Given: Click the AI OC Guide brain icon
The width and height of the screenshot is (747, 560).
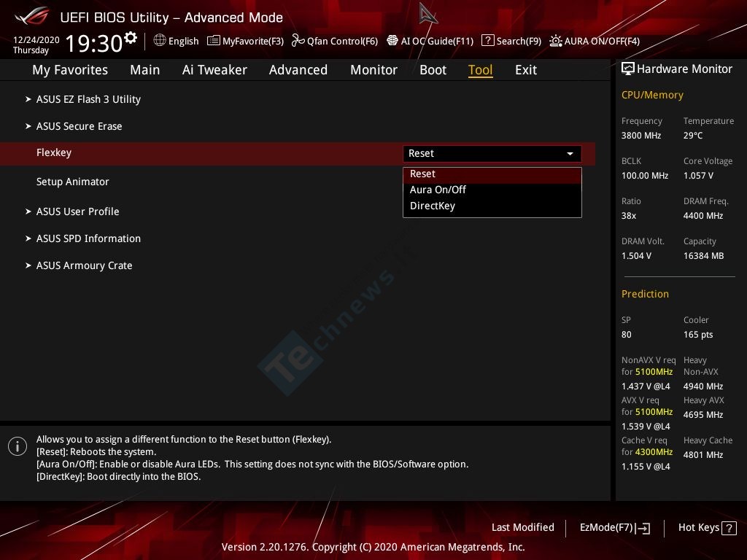Looking at the screenshot, I should click(x=392, y=41).
